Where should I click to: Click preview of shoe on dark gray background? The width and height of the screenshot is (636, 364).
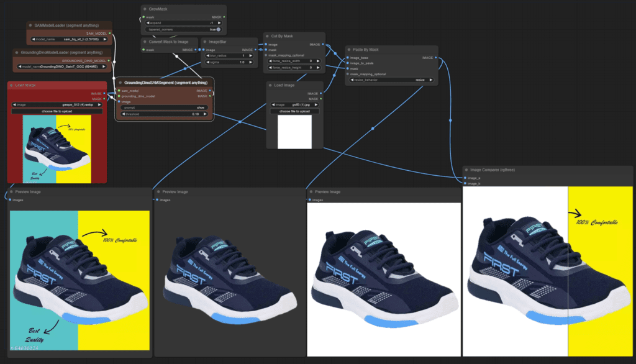(230, 280)
